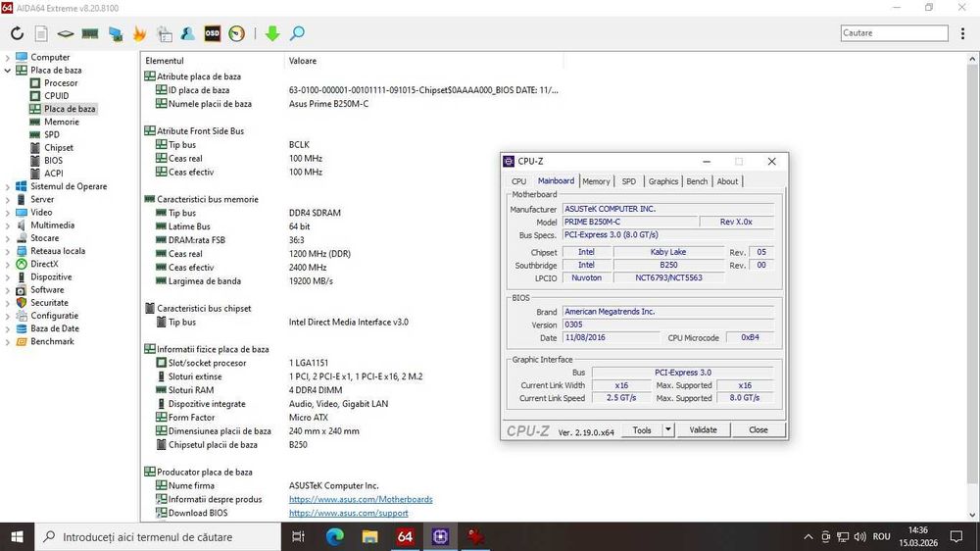This screenshot has height=551, width=980.
Task: Select Memorie in the tree
Action: click(x=61, y=122)
